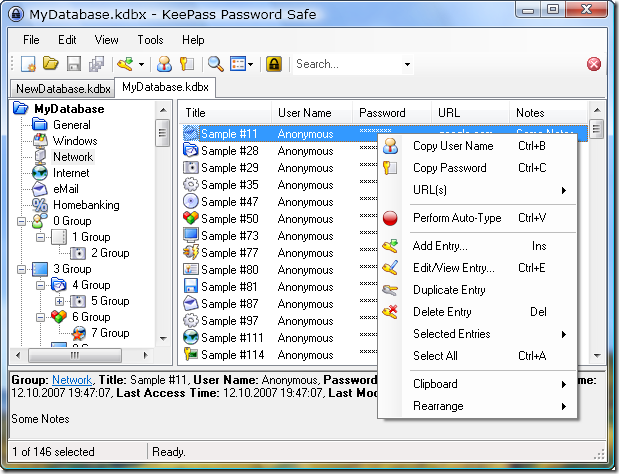Click the Copy Password toolbar icon
The width and height of the screenshot is (619, 474).
[187, 64]
